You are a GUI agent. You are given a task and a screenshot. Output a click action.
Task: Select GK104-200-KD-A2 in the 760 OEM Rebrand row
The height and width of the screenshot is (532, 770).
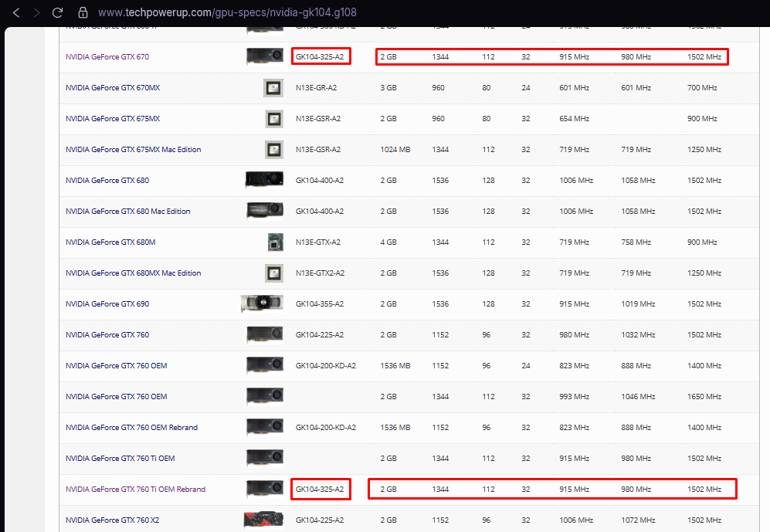[x=326, y=428]
